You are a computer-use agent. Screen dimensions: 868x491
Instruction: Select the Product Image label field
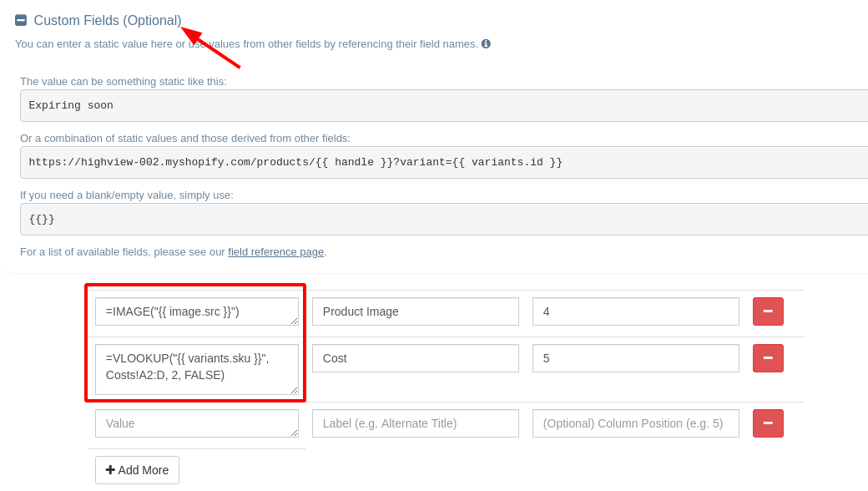click(x=415, y=311)
